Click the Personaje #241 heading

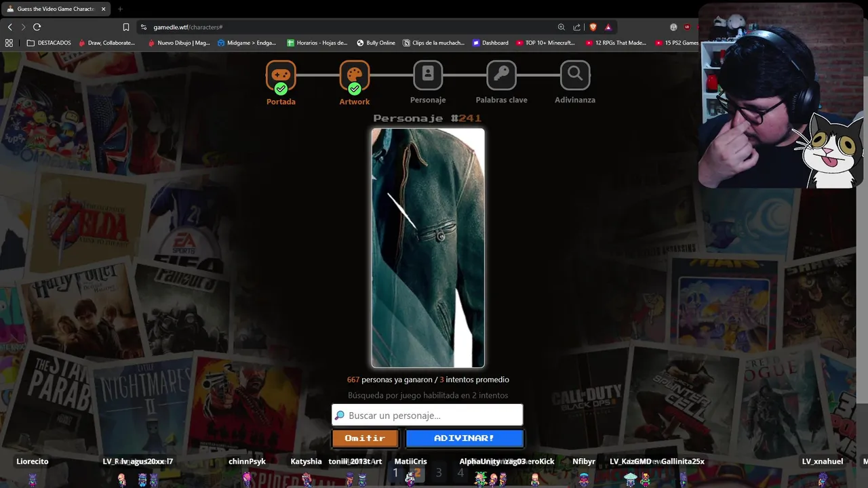pos(427,118)
